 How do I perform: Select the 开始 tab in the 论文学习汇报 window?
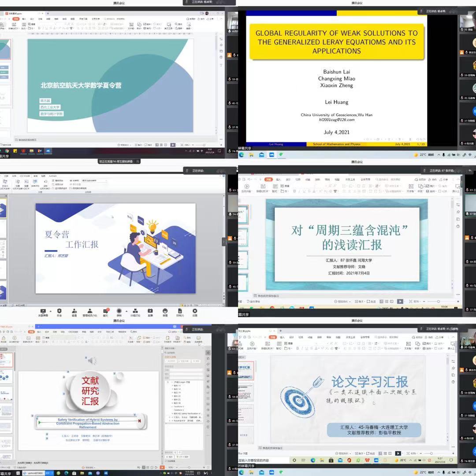273,338
